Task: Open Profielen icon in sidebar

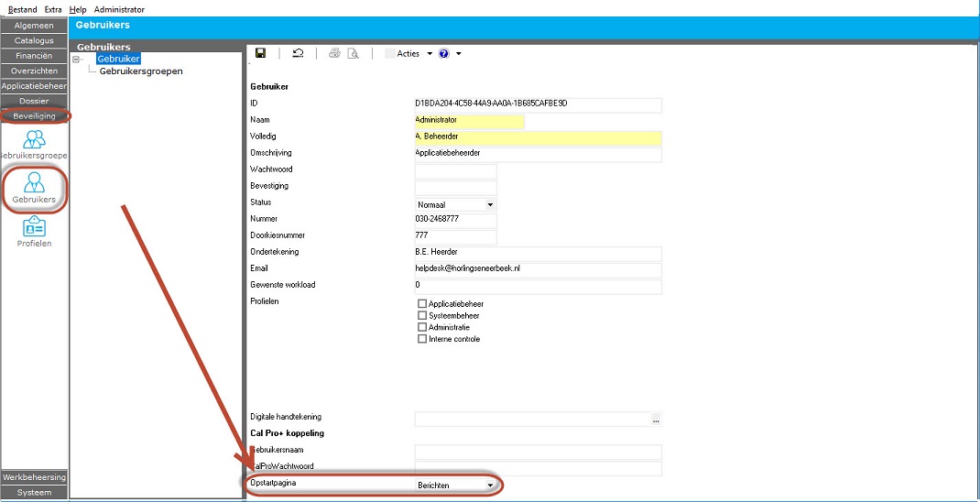Action: [35, 231]
